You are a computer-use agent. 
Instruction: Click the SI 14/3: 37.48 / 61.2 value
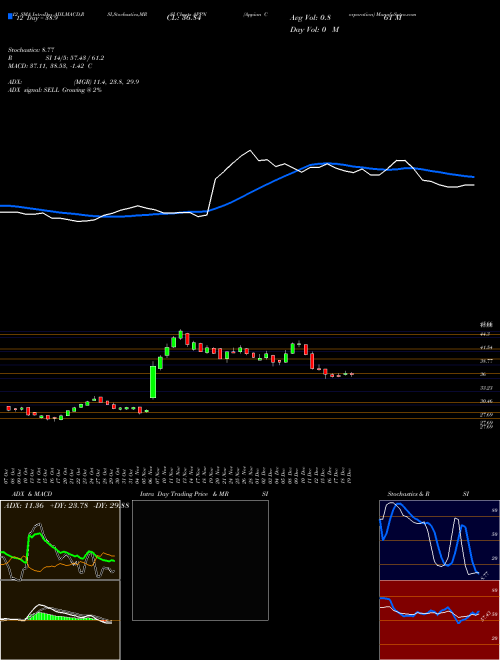tap(75, 58)
